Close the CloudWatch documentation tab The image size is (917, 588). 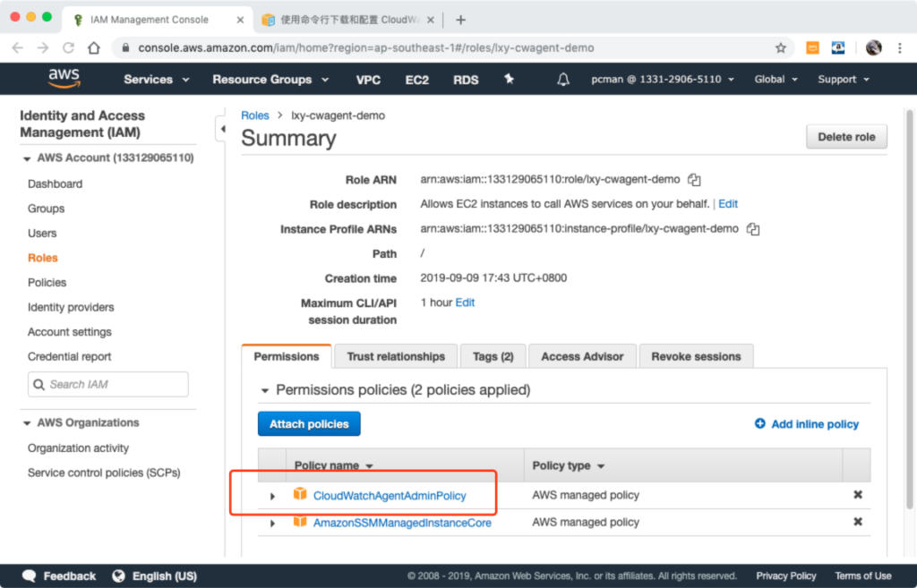(x=431, y=20)
